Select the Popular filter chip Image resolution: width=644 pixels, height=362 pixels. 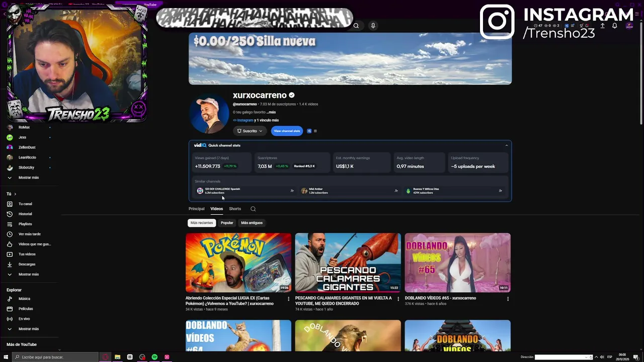pyautogui.click(x=227, y=223)
